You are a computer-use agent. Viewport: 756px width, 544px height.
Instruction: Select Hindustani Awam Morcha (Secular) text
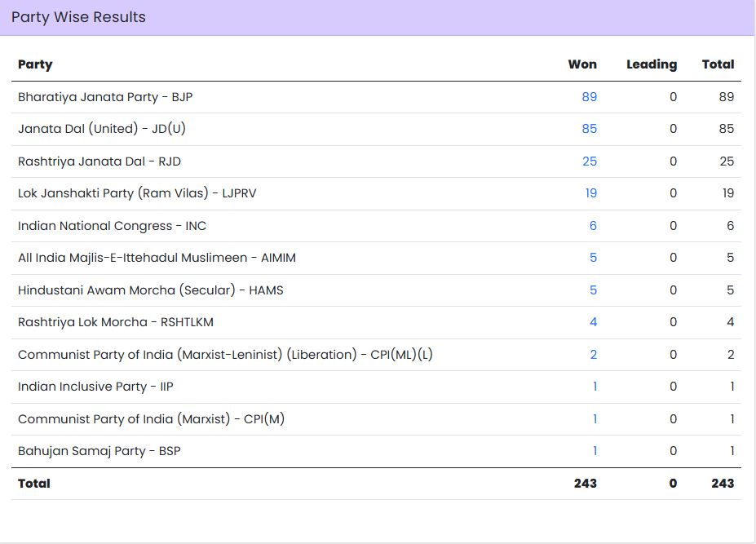(126, 290)
